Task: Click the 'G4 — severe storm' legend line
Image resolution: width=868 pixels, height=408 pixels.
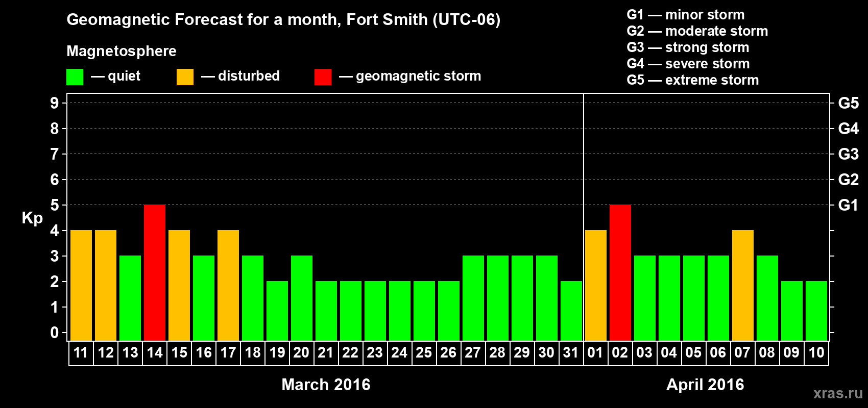Action: coord(688,64)
